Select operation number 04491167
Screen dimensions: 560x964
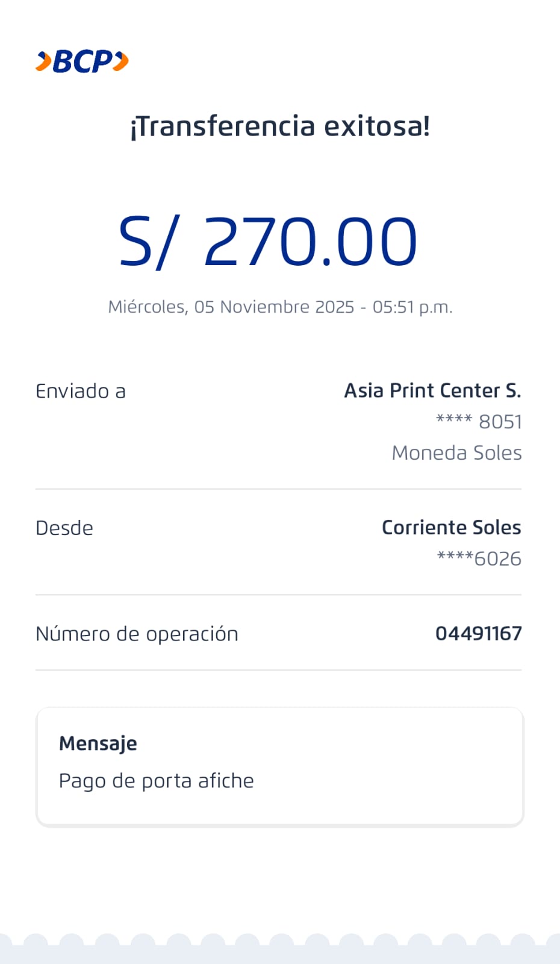(x=478, y=634)
